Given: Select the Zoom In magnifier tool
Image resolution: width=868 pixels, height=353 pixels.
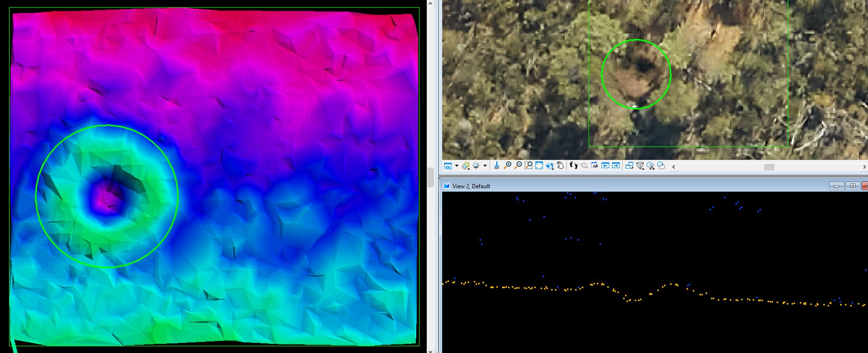Looking at the screenshot, I should click(x=507, y=166).
